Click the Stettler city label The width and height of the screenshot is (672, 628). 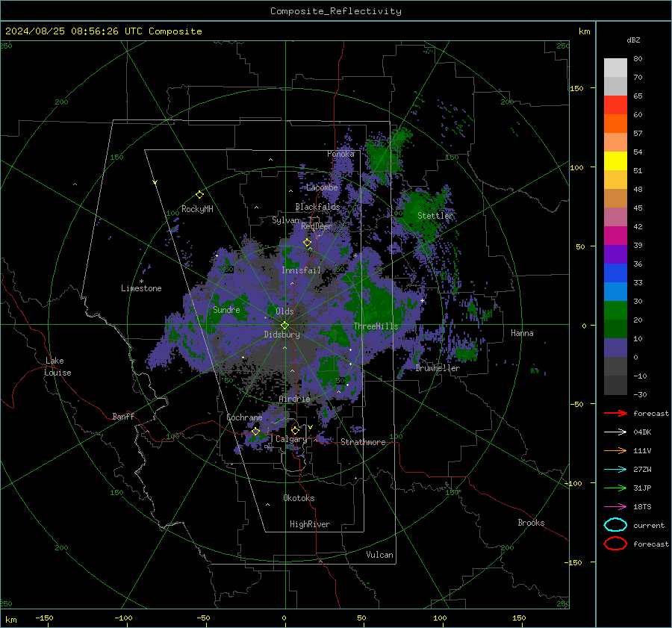435,216
